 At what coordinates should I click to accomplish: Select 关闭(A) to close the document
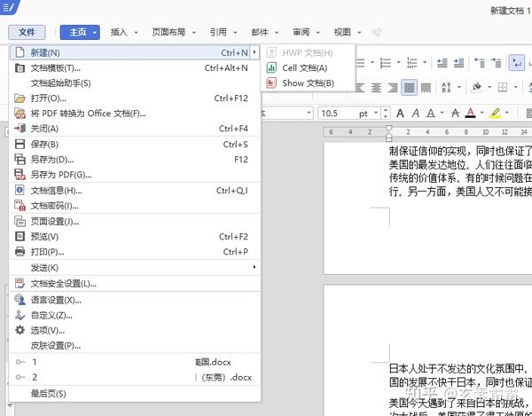(x=135, y=129)
